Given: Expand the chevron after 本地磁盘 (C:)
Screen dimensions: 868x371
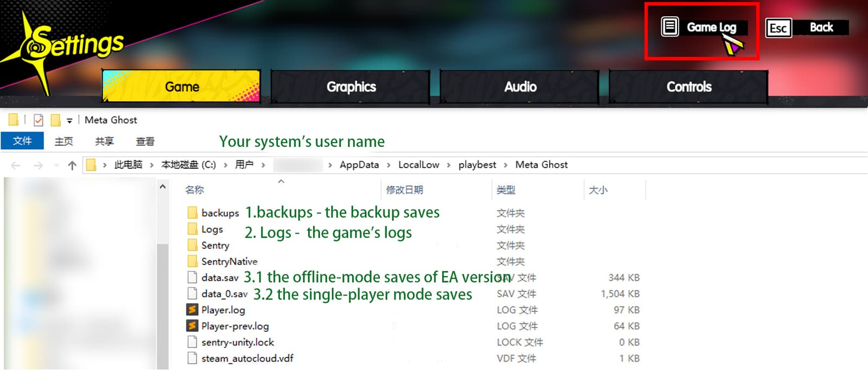Looking at the screenshot, I should 225,165.
